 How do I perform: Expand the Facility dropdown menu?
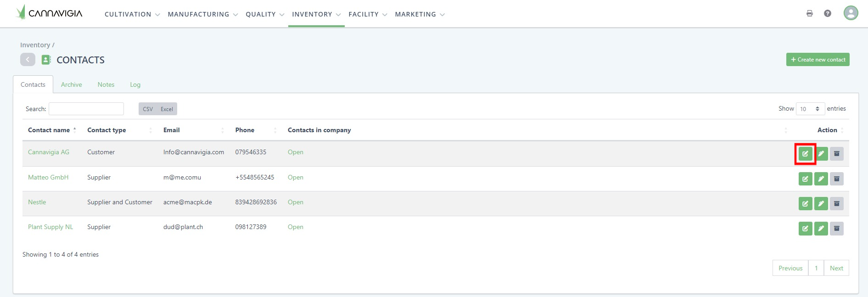click(x=367, y=14)
